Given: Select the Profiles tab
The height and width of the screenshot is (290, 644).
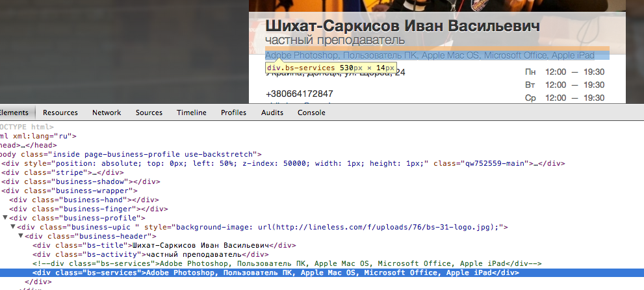Looking at the screenshot, I should coord(233,112).
